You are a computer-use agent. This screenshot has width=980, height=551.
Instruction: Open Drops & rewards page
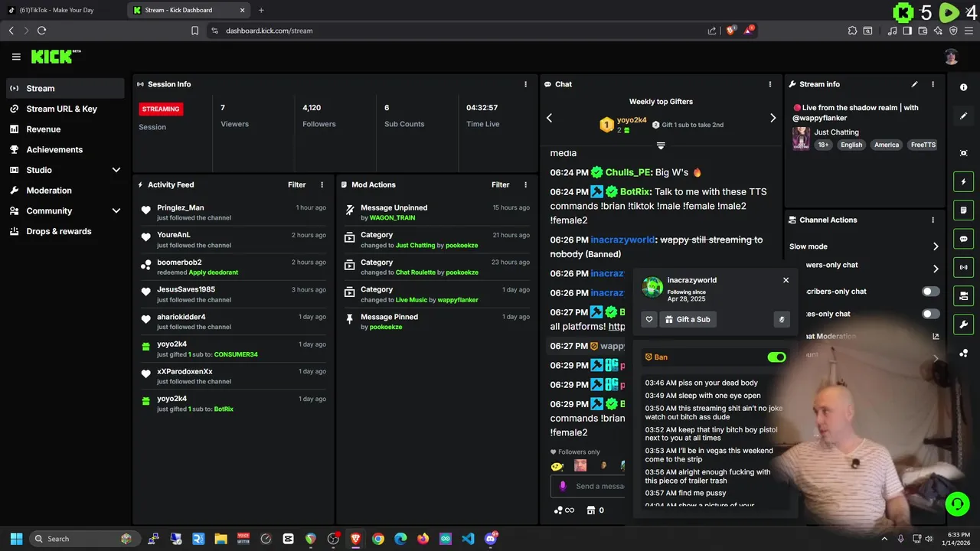tap(65, 231)
